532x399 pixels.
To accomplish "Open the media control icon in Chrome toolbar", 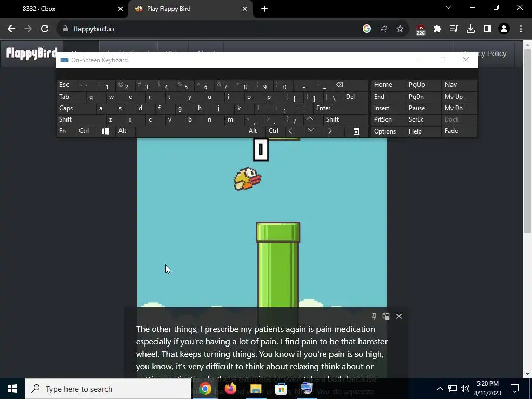I will pyautogui.click(x=454, y=29).
